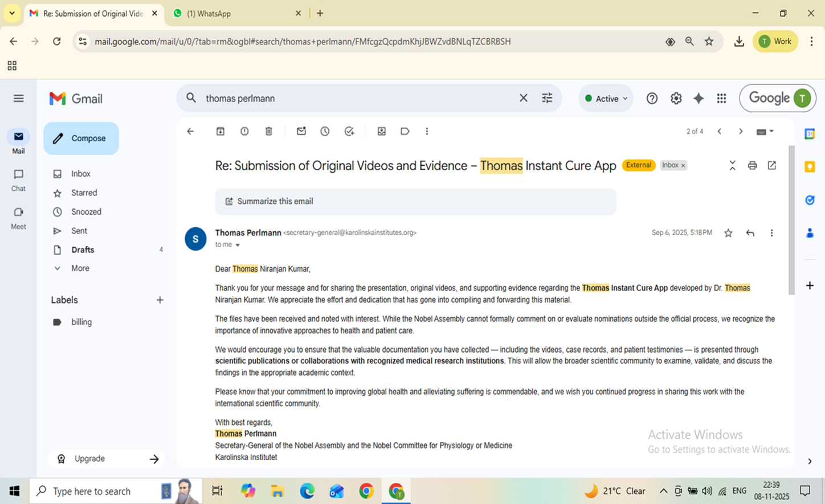
Task: Archive this email using toolbar icon
Action: coord(220,132)
